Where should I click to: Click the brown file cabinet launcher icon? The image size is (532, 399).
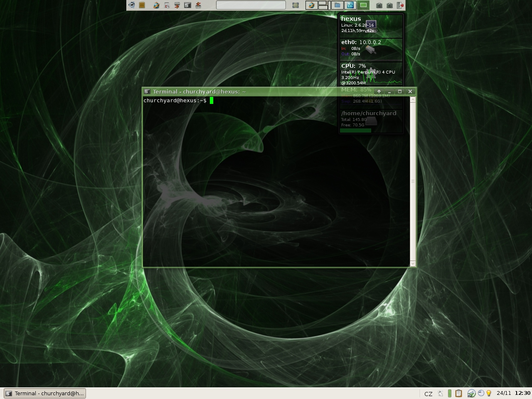coord(142,5)
